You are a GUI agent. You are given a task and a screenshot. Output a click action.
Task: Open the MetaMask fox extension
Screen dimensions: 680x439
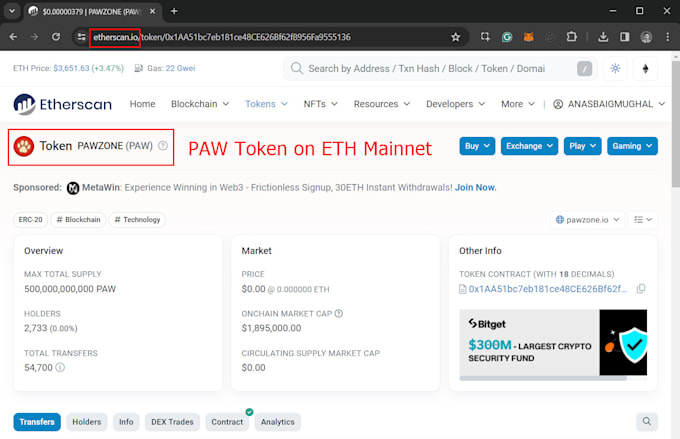point(528,37)
